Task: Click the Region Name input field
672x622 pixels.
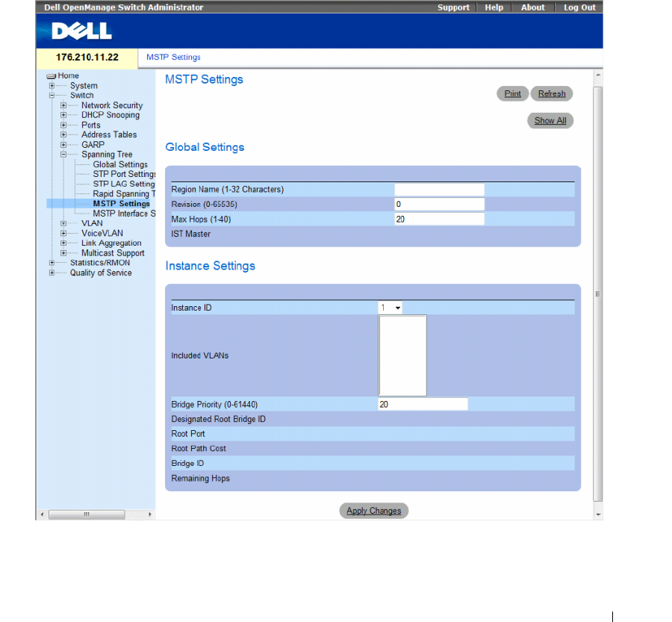Action: point(439,190)
